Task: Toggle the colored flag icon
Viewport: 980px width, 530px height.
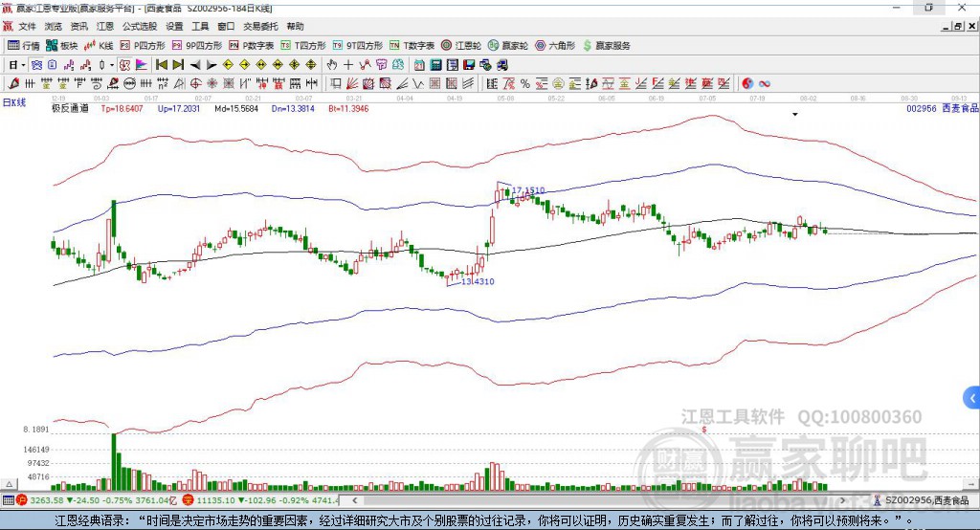Action: point(142,65)
